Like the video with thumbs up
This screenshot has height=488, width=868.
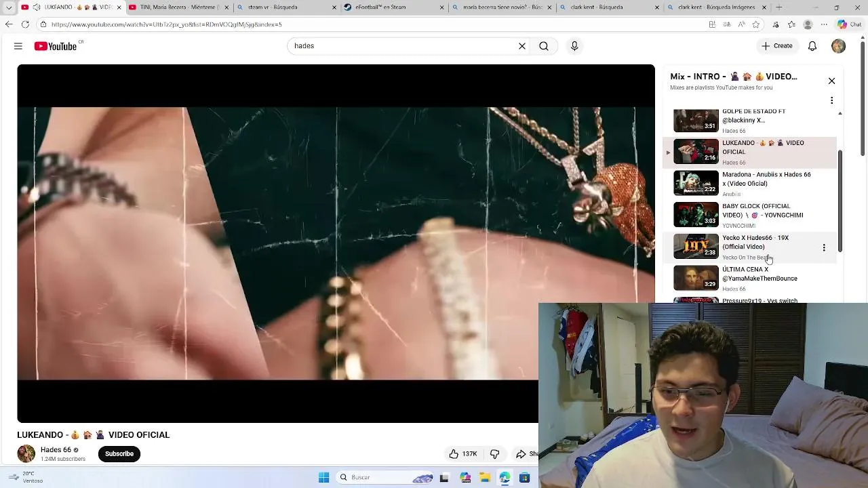click(x=463, y=454)
